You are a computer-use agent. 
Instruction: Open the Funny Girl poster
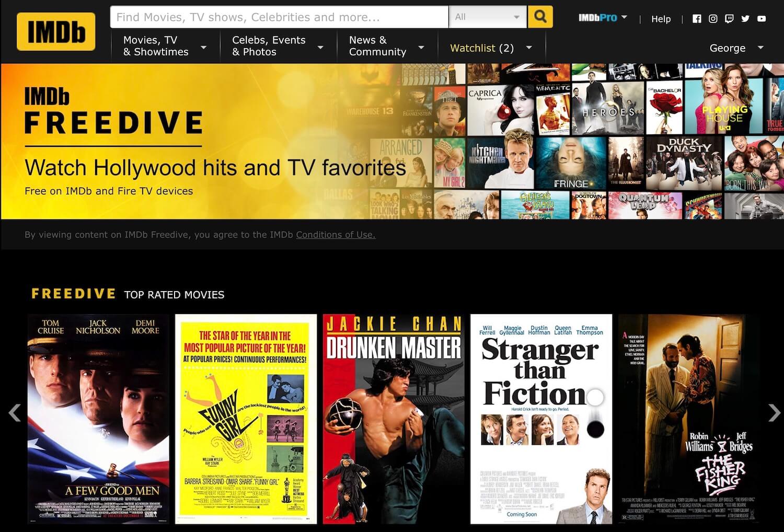(x=246, y=419)
